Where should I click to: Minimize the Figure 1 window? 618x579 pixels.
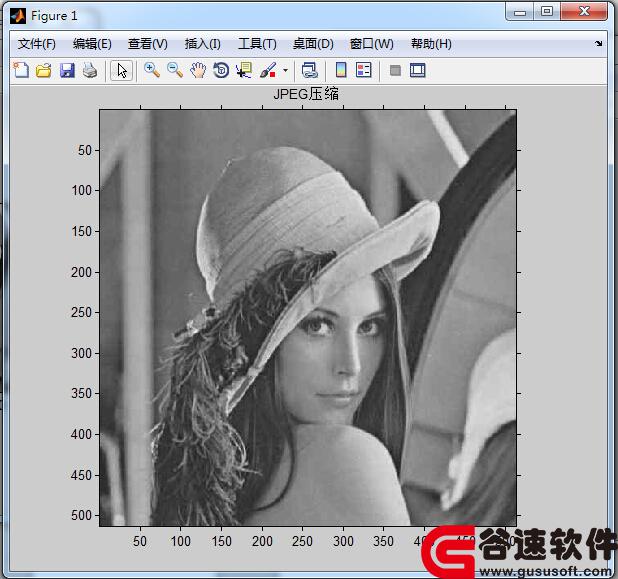click(x=519, y=11)
